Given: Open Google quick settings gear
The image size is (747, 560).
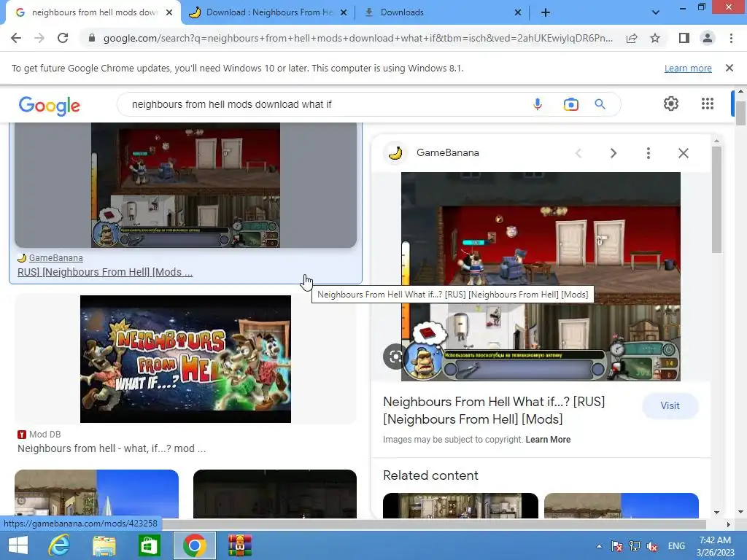Looking at the screenshot, I should (x=671, y=104).
